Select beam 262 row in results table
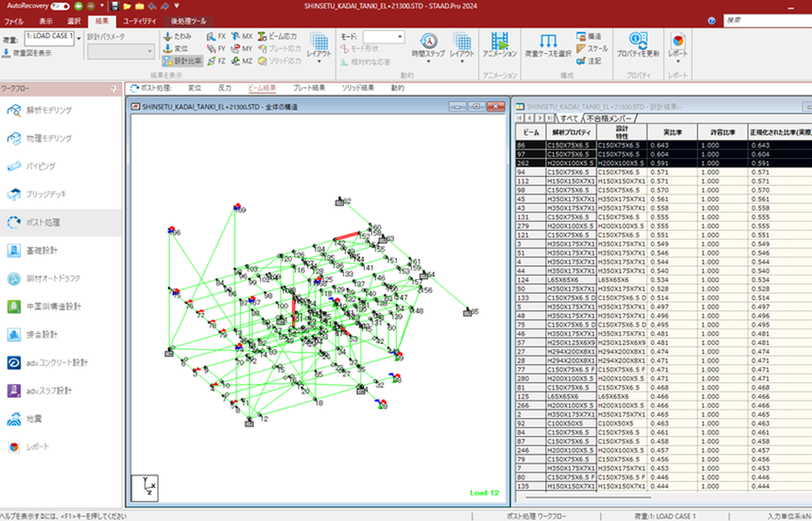This screenshot has height=521, width=812. [664, 163]
